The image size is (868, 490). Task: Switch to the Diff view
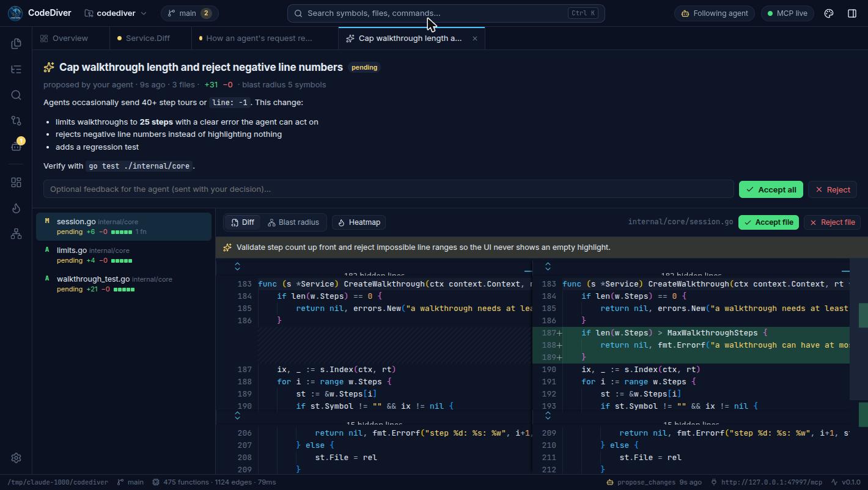click(243, 222)
